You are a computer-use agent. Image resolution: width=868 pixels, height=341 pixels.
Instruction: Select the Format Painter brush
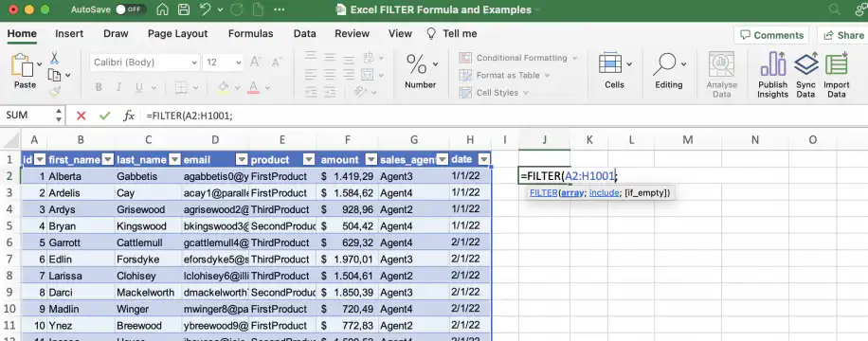54,92
